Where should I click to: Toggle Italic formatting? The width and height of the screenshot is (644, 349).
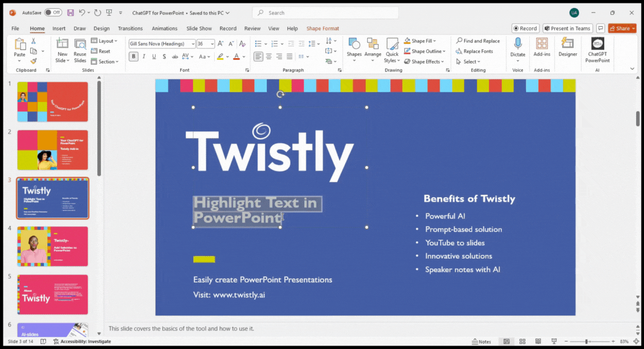pyautogui.click(x=144, y=56)
